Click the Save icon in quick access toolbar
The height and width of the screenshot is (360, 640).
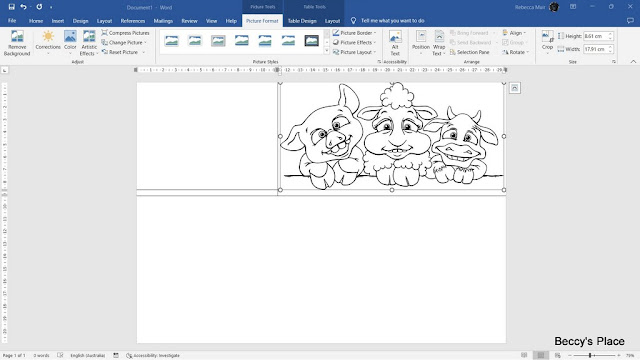[x=11, y=7]
